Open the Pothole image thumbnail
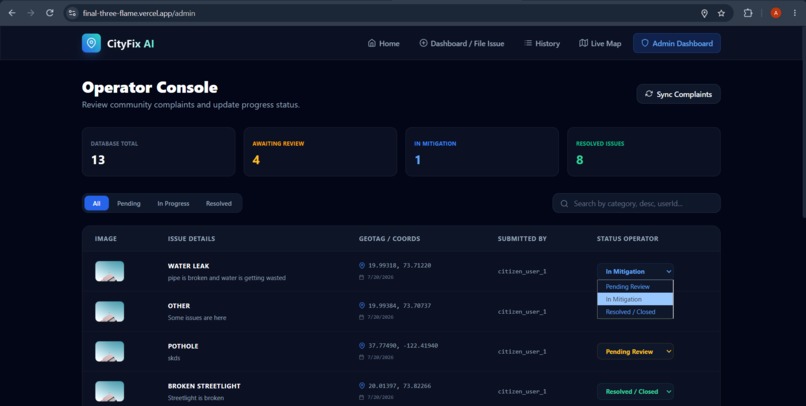The width and height of the screenshot is (806, 406). pos(109,352)
